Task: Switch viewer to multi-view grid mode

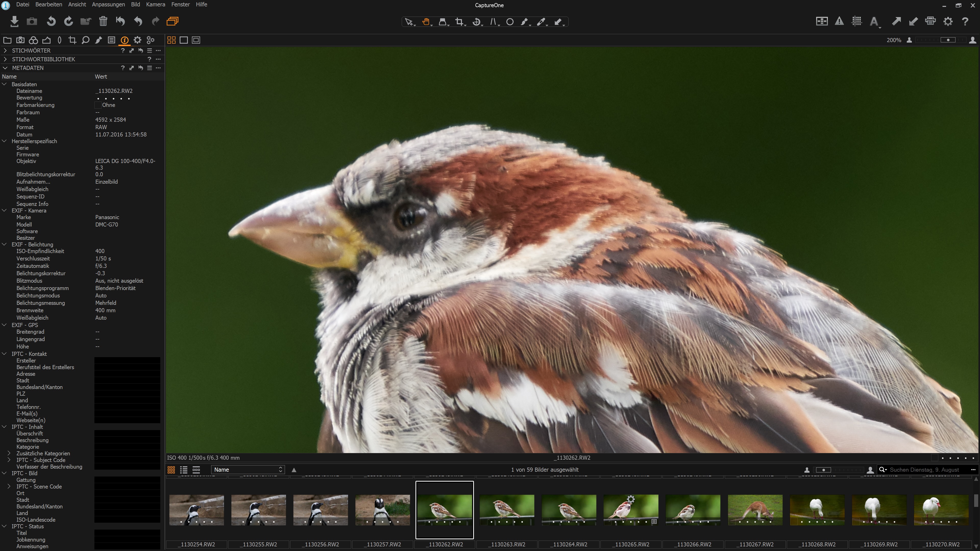Action: 171,40
